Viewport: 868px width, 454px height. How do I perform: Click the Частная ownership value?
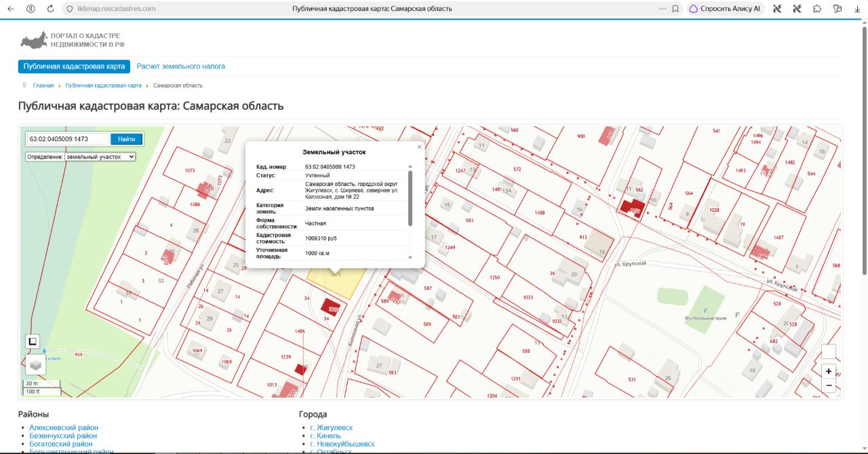[x=315, y=223]
